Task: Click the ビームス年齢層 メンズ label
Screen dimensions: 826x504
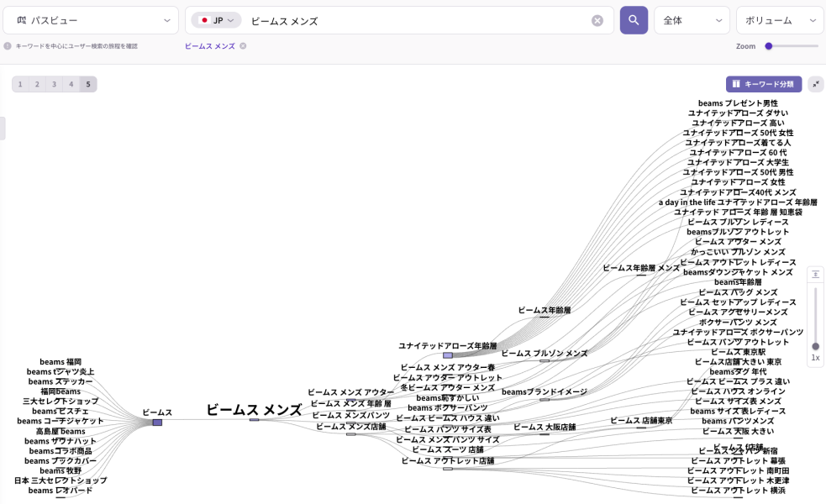Action: tap(641, 268)
